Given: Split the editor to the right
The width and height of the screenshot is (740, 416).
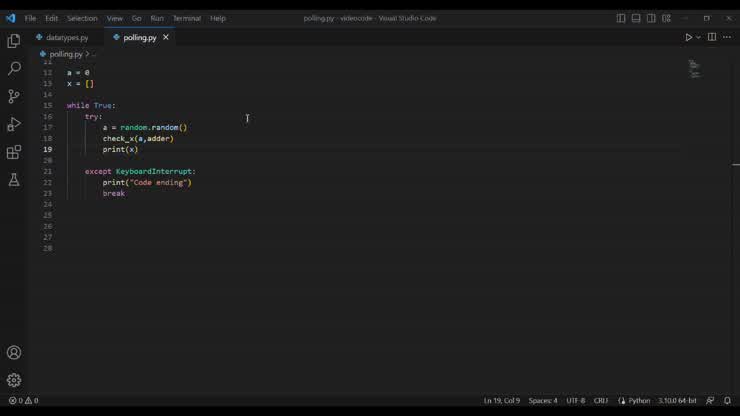Looking at the screenshot, I should [712, 37].
